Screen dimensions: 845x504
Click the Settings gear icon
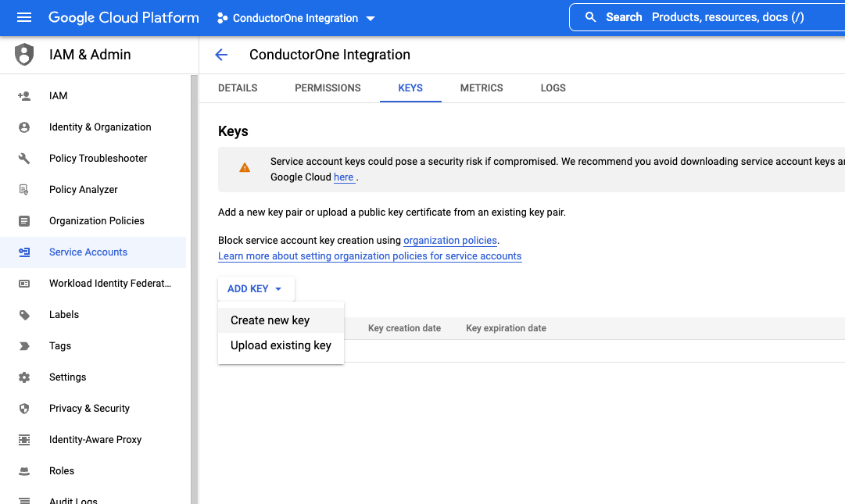pyautogui.click(x=24, y=377)
